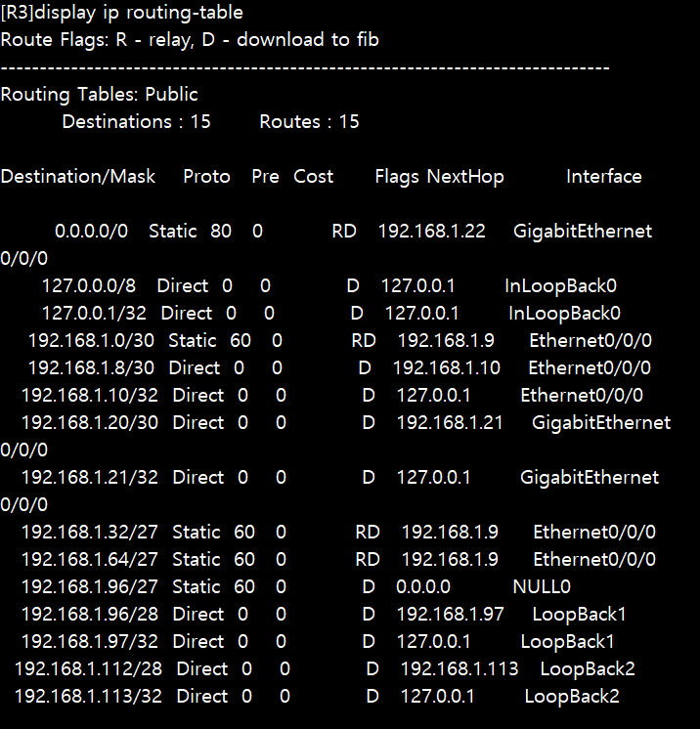
Task: Click "LoopBack1" in the 192.168.1.96/28 row
Action: (x=579, y=615)
